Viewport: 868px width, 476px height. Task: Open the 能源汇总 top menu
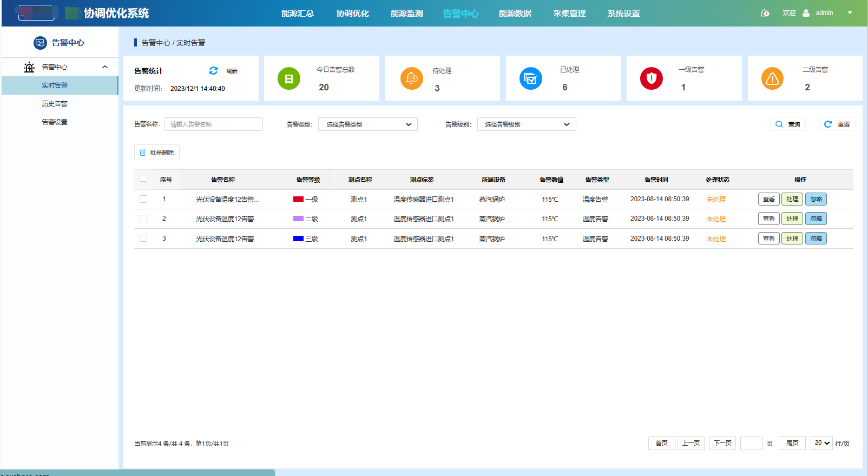pos(298,14)
